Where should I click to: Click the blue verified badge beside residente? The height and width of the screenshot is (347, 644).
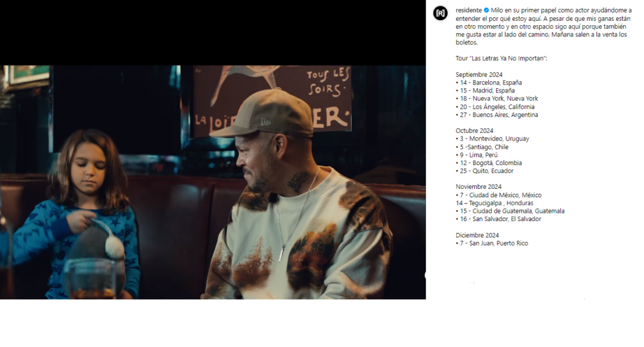[486, 10]
